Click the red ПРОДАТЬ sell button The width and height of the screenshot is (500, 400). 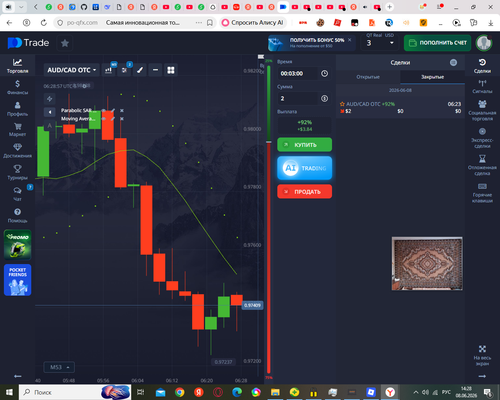tap(305, 192)
